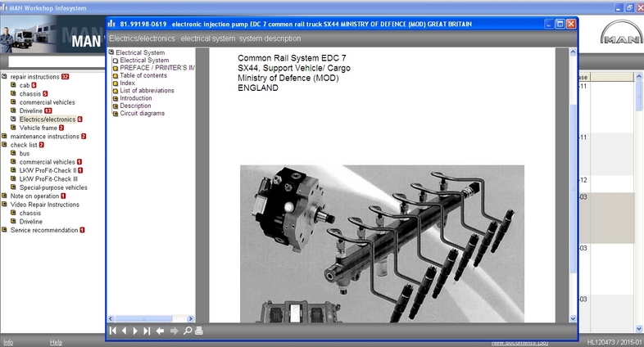Expand the repair instructions tree node
Viewport: 644px width, 347px height.
coord(4,76)
